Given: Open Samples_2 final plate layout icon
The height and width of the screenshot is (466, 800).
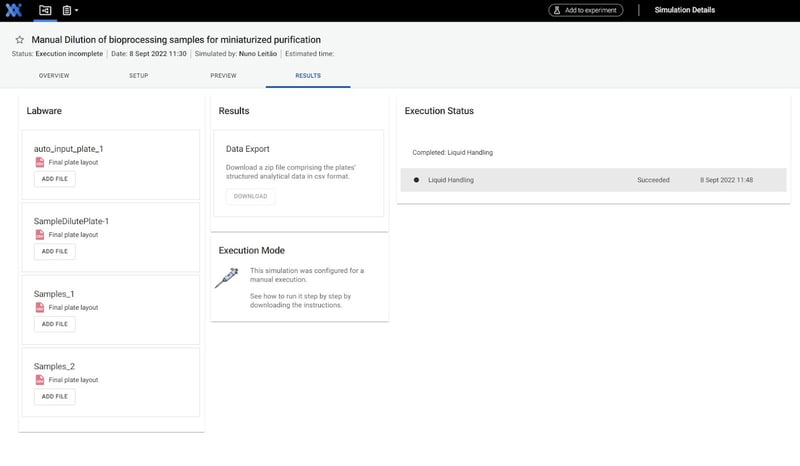Looking at the screenshot, I should (x=40, y=380).
